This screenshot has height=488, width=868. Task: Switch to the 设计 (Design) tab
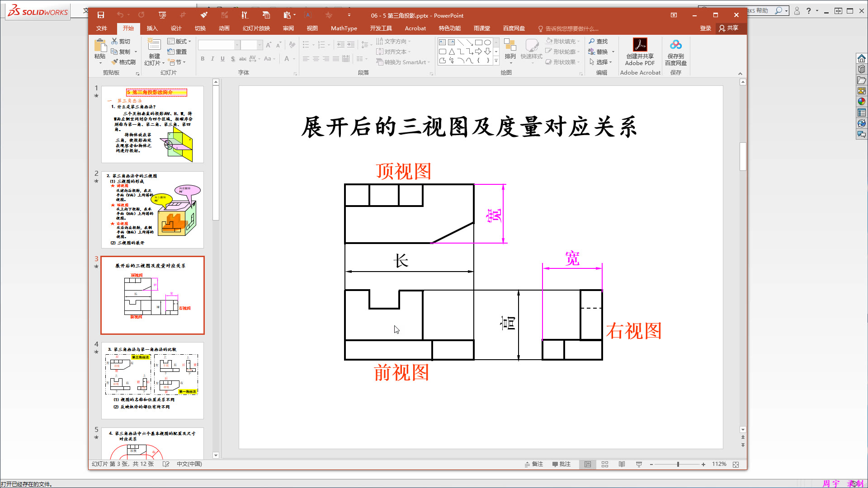click(x=176, y=28)
